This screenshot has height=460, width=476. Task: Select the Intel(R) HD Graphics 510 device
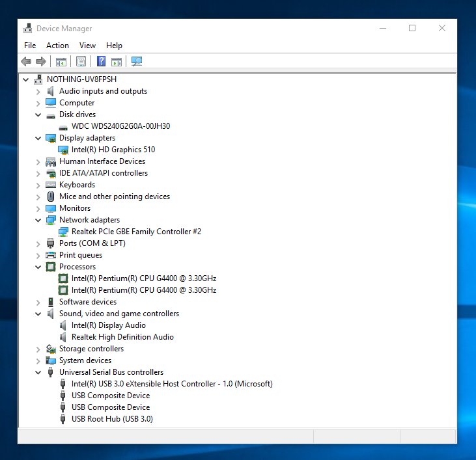click(x=113, y=150)
